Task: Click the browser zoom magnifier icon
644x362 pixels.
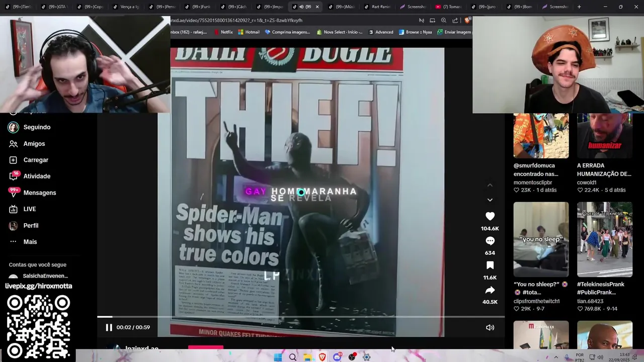Action: click(443, 21)
